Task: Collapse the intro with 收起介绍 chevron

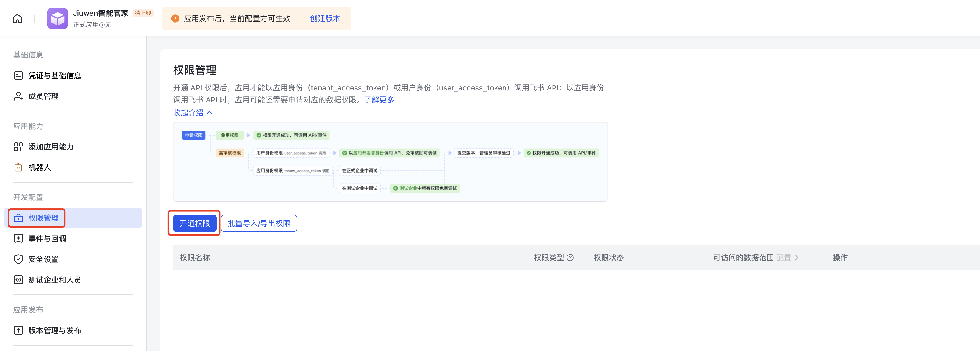Action: click(209, 113)
